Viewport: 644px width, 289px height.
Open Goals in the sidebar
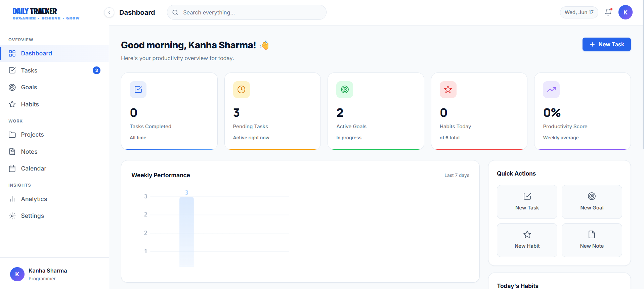[54, 87]
